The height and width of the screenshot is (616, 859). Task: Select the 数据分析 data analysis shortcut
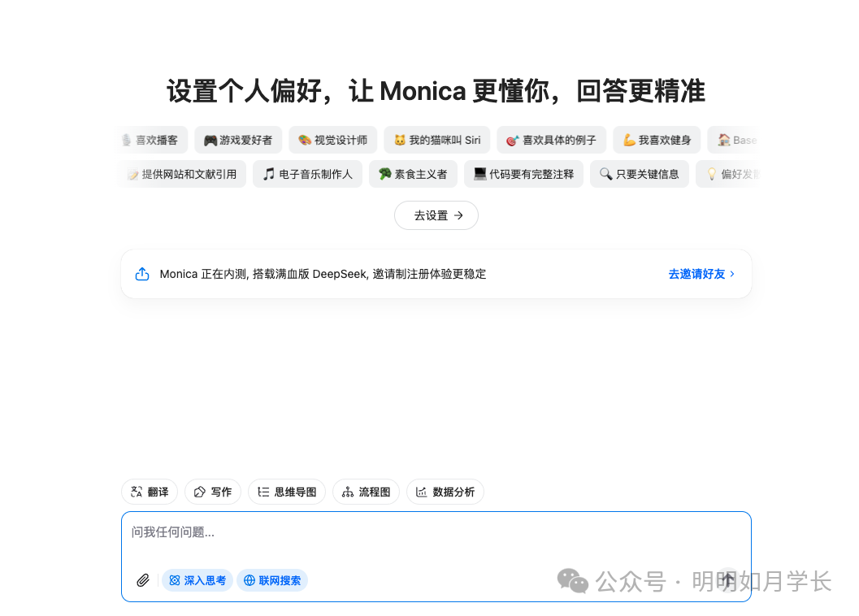[445, 492]
